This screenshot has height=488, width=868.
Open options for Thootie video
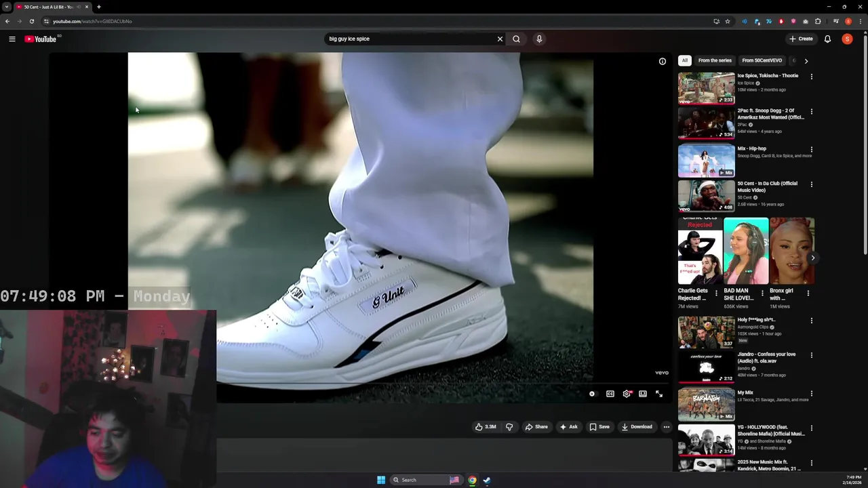click(x=811, y=77)
